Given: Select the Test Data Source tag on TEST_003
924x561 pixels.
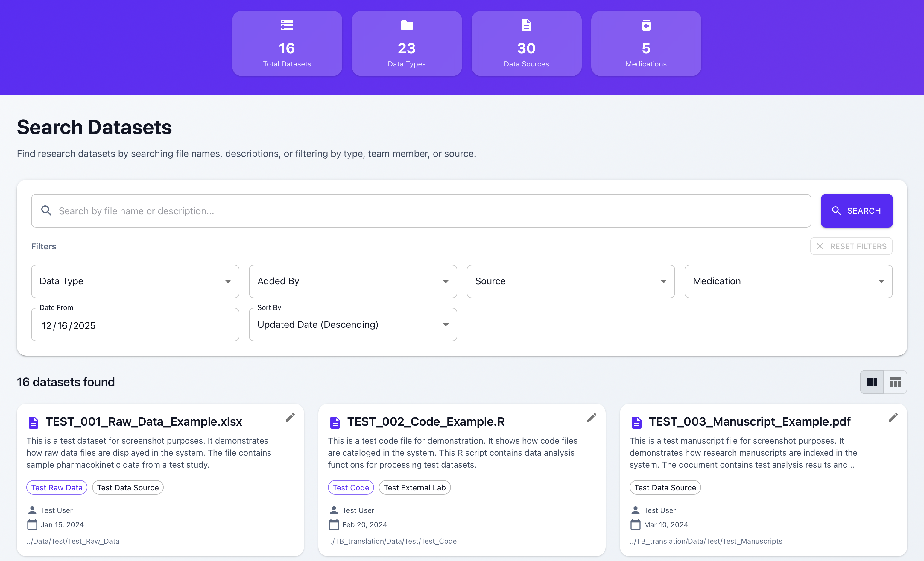Looking at the screenshot, I should tap(665, 487).
